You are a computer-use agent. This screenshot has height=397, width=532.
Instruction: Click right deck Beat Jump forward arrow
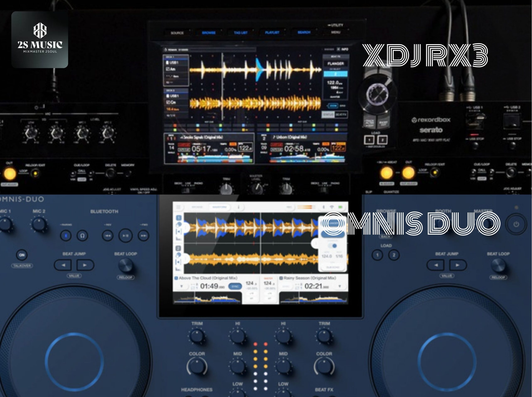pos(458,265)
